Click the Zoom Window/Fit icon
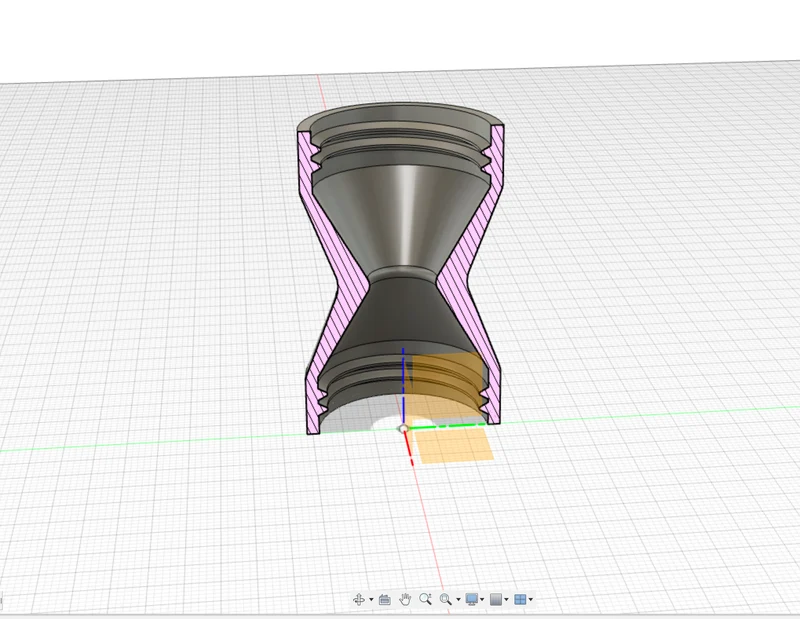 point(445,599)
